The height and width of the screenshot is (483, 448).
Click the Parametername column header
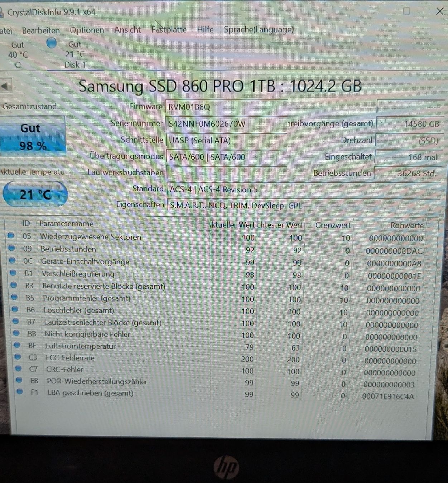pyautogui.click(x=66, y=224)
